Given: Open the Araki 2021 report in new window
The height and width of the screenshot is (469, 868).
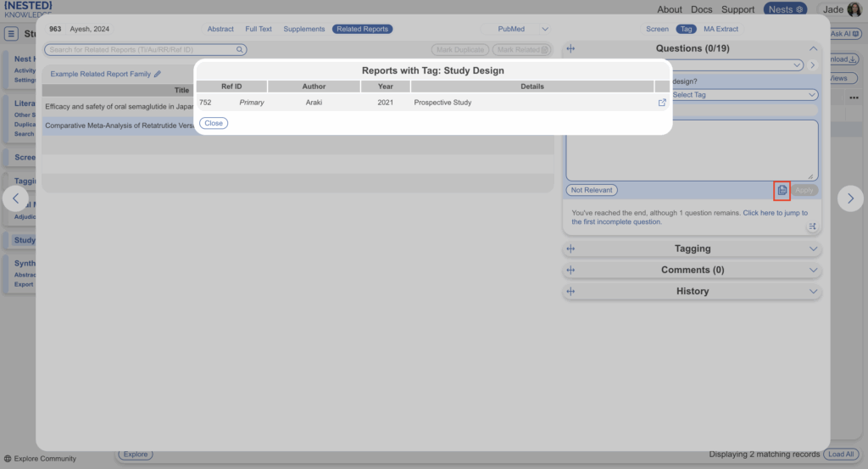Looking at the screenshot, I should click(x=662, y=103).
